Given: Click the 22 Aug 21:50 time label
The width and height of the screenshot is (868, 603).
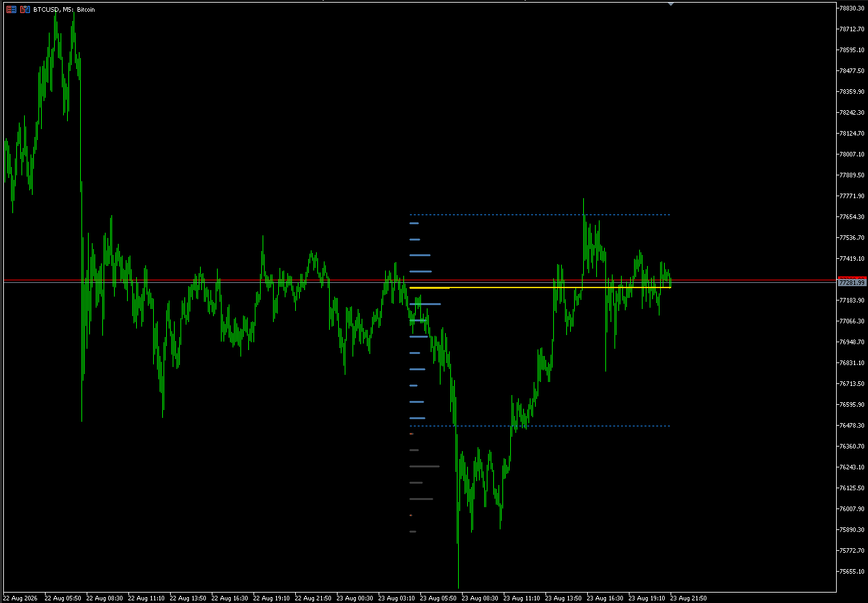Looking at the screenshot, I should click(313, 598).
